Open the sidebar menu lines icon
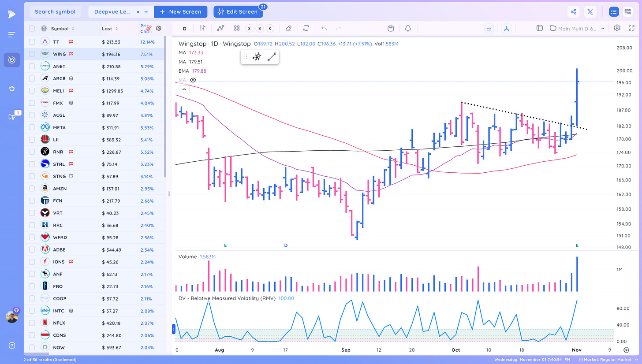 pyautogui.click(x=12, y=35)
